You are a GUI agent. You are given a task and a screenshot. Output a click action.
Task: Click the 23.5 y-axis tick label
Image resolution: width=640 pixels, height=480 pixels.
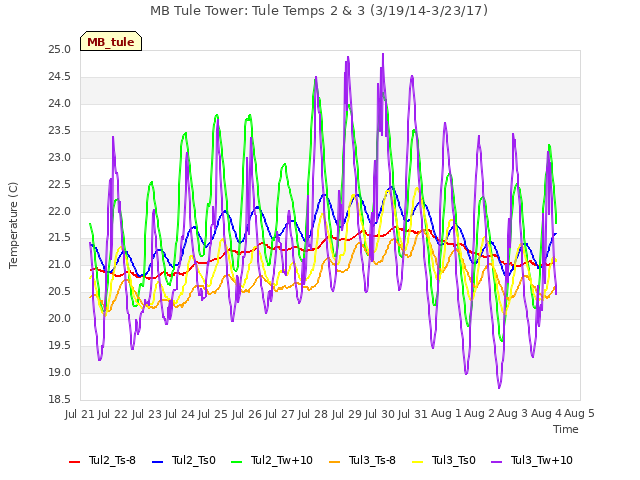pyautogui.click(x=60, y=131)
